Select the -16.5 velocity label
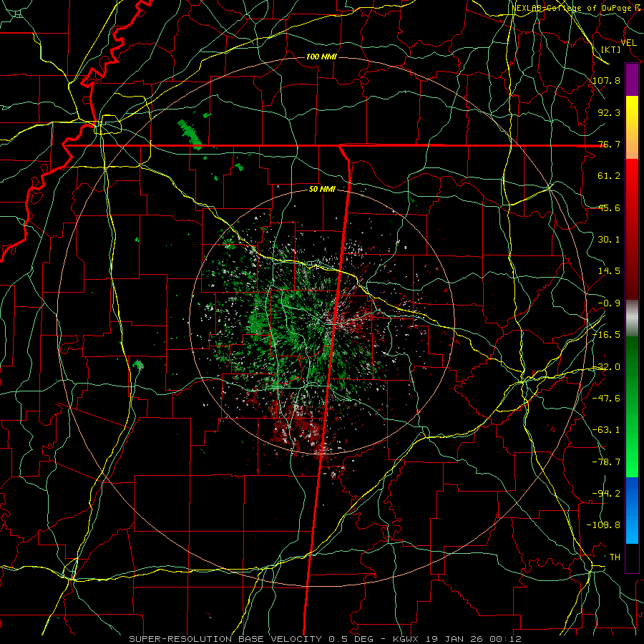The width and height of the screenshot is (644, 644). tap(607, 335)
